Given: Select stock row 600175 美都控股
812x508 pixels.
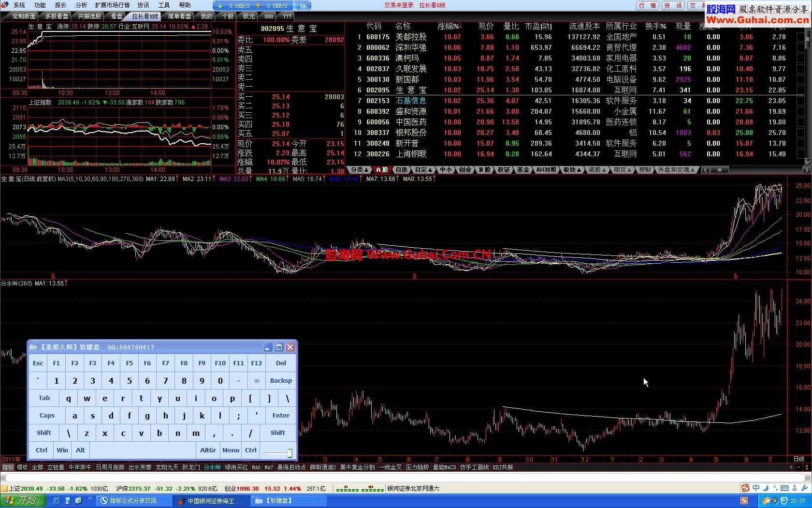Looking at the screenshot, I should (x=575, y=37).
